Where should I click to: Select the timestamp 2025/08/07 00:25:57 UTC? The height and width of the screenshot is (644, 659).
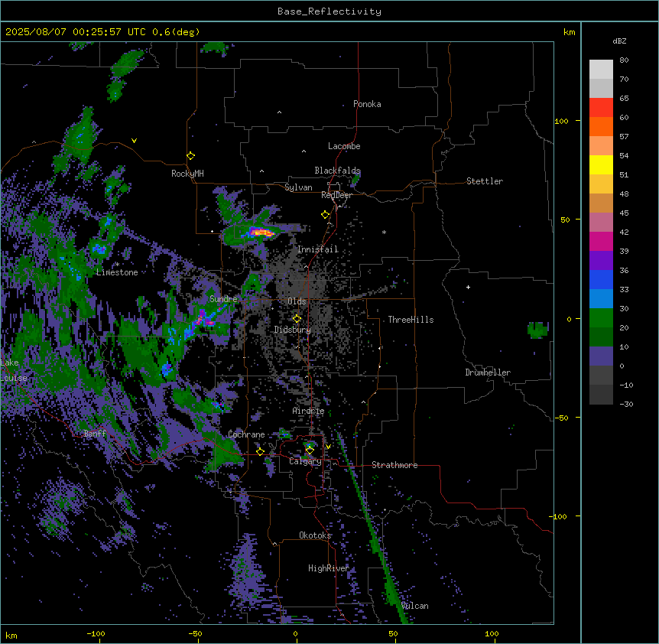[x=76, y=32]
